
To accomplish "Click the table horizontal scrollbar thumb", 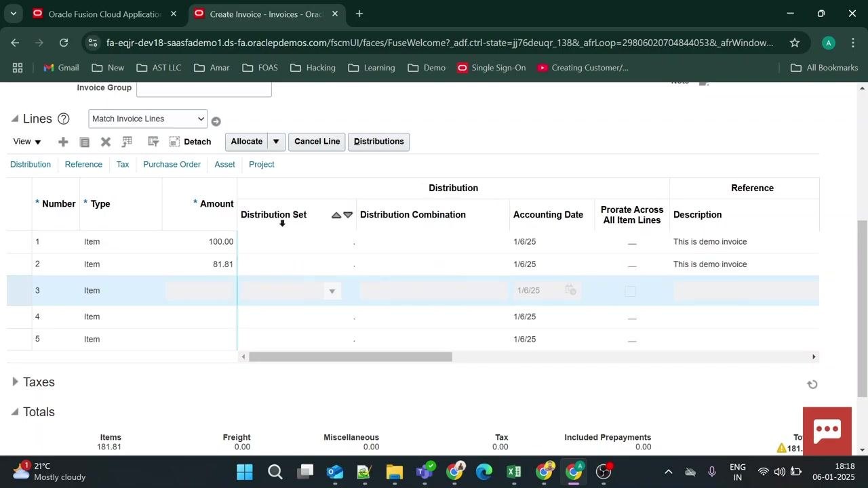I will tap(350, 357).
